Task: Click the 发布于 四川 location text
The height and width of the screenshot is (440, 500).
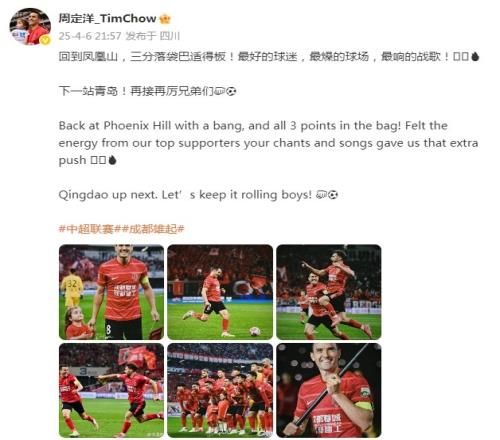Action: (153, 36)
